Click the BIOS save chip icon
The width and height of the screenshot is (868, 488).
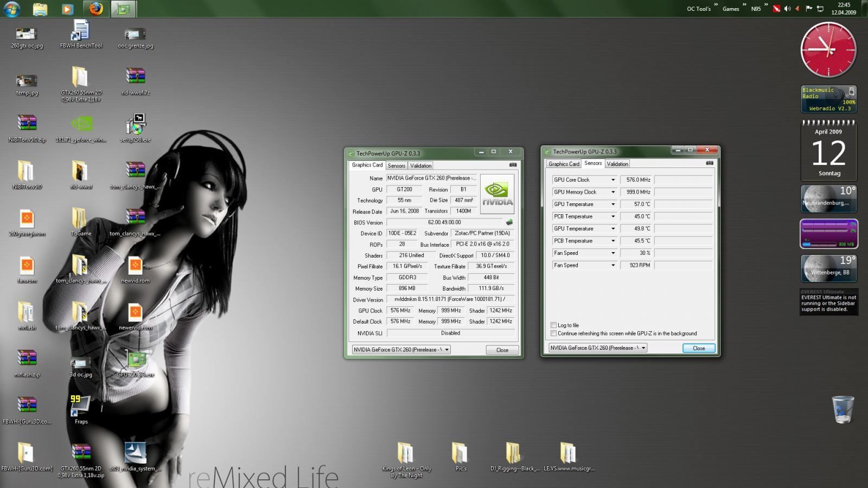(x=509, y=222)
